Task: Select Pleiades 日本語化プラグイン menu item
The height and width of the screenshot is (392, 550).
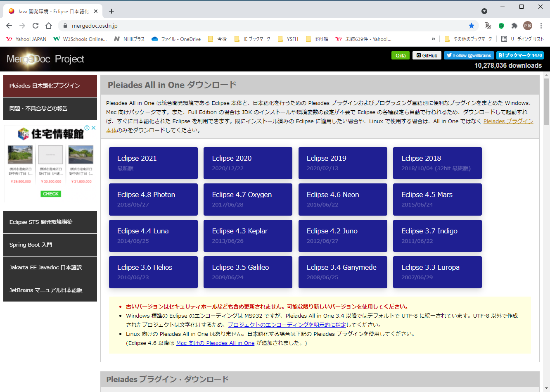Action: (x=50, y=86)
